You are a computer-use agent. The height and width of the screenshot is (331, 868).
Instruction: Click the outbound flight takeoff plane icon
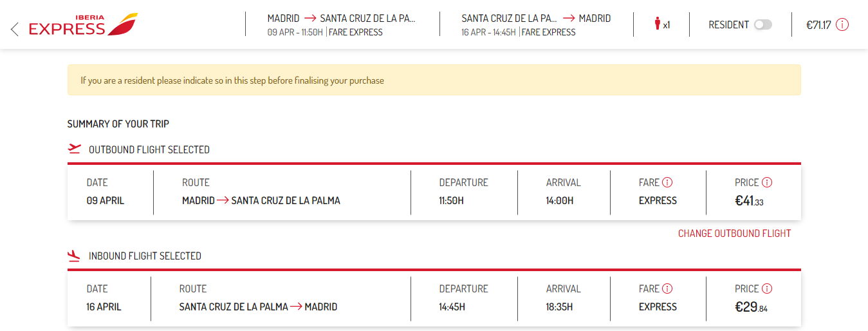(75, 149)
